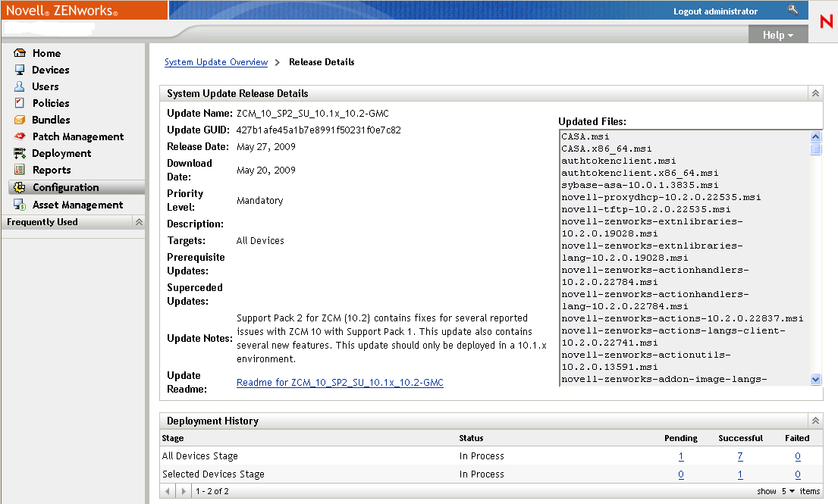Click Logout administrator

(715, 11)
